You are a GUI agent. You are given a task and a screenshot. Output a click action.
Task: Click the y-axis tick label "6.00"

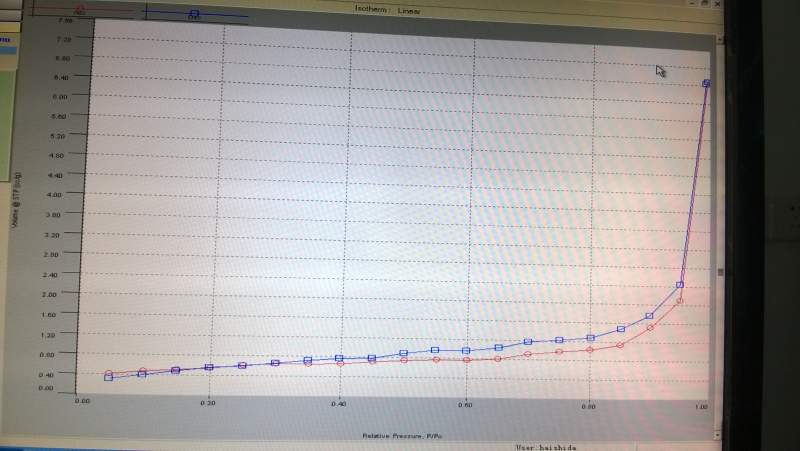tap(60, 96)
